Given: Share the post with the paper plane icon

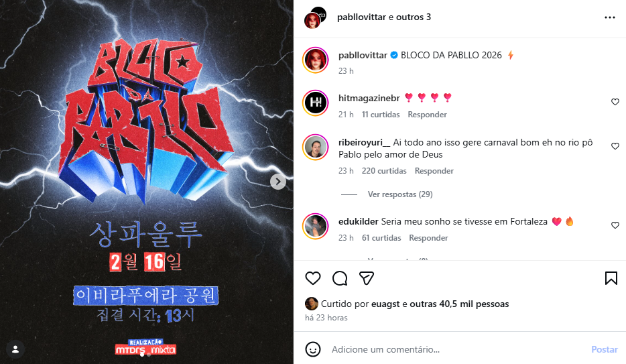Looking at the screenshot, I should (x=367, y=278).
